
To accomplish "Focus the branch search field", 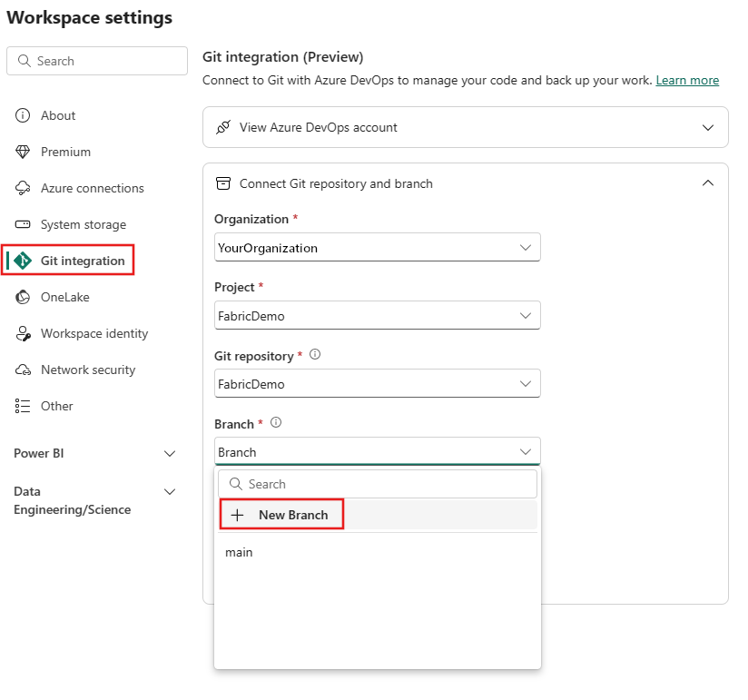I will pyautogui.click(x=378, y=484).
